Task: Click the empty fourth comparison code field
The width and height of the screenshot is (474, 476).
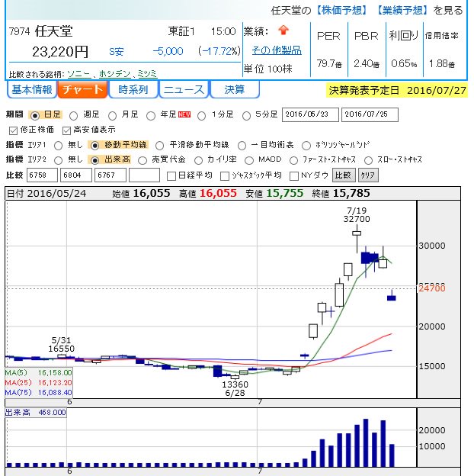Action: tap(144, 175)
